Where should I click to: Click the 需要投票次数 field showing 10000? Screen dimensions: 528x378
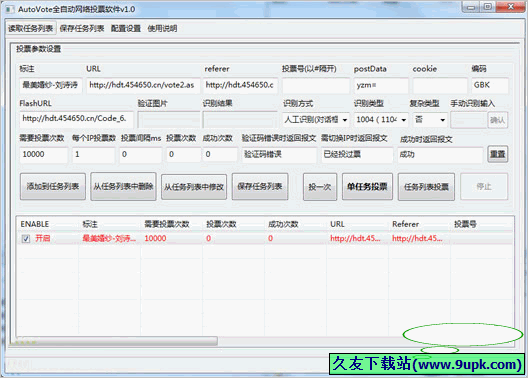pos(43,154)
